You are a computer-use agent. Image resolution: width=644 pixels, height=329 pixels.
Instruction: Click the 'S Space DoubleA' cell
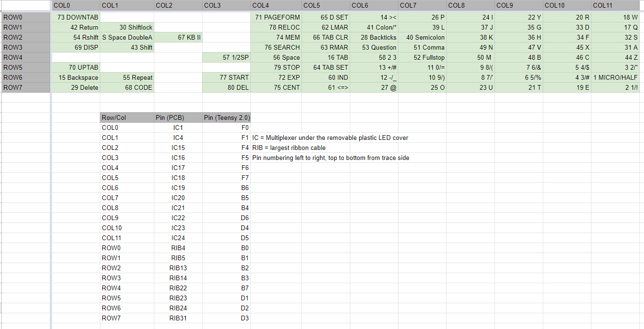click(127, 37)
